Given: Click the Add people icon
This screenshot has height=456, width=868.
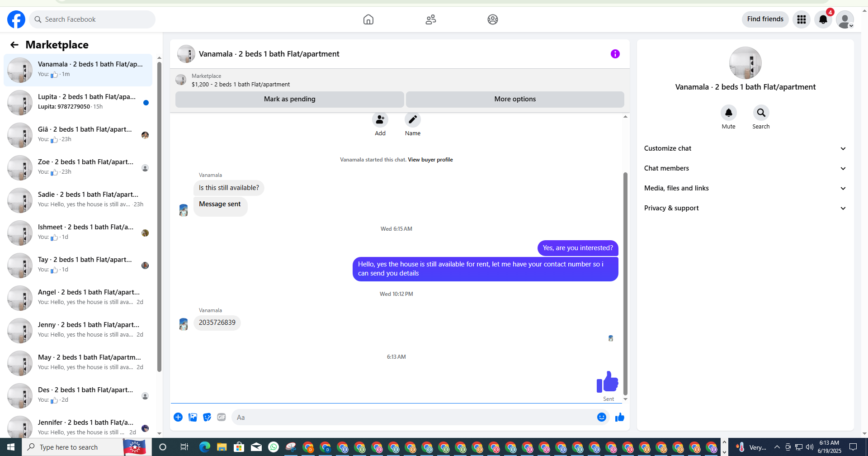Looking at the screenshot, I should (380, 119).
